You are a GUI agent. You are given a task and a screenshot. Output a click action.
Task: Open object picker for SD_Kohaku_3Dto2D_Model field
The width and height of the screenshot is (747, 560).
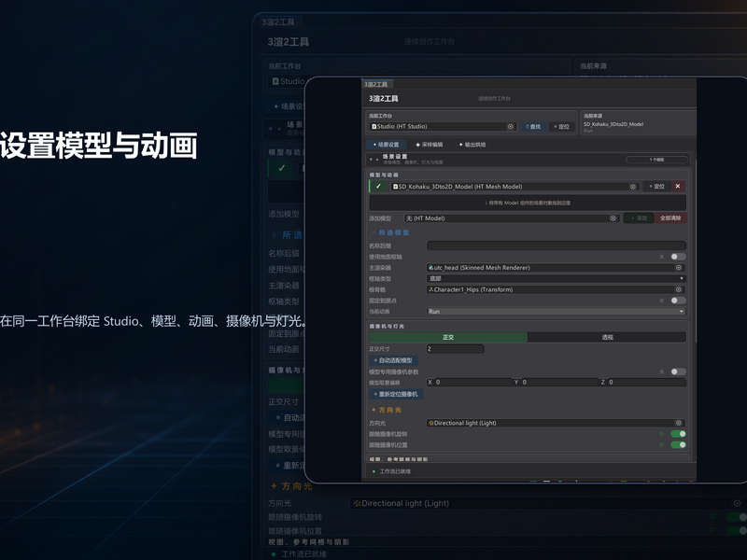tap(633, 187)
